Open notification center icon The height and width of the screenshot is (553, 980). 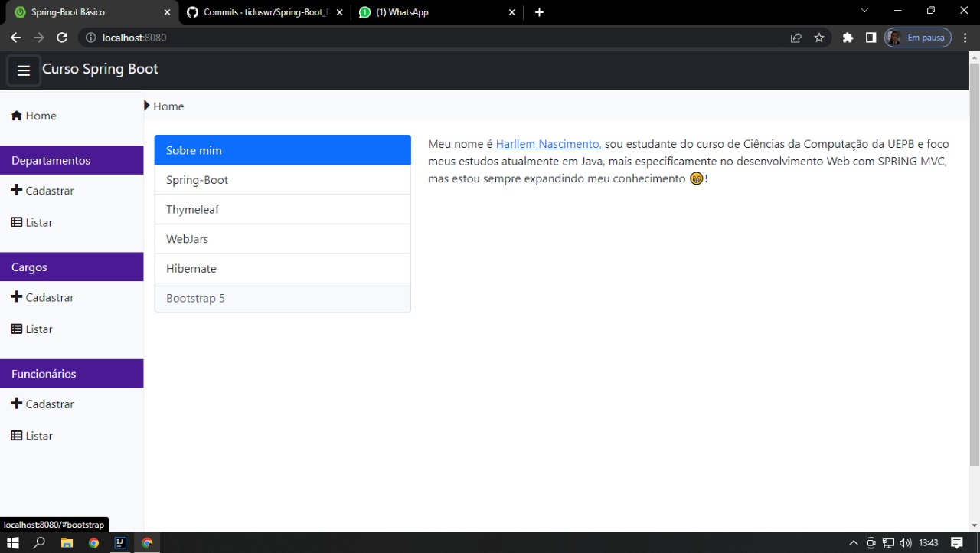click(x=957, y=543)
